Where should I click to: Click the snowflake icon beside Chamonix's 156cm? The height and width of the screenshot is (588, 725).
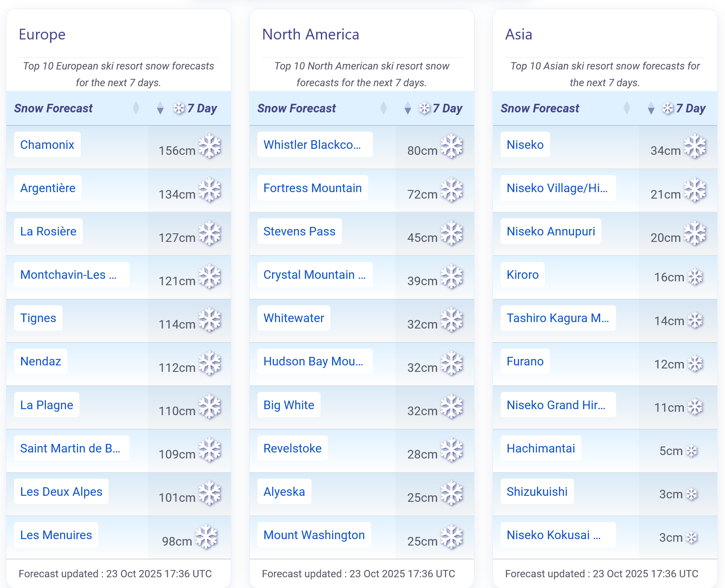click(209, 146)
